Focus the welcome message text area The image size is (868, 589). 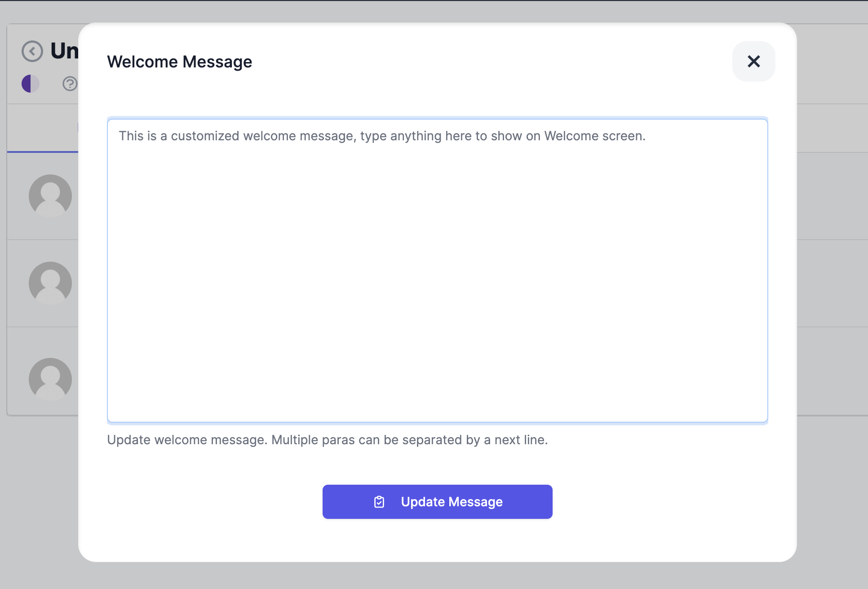pos(437,270)
